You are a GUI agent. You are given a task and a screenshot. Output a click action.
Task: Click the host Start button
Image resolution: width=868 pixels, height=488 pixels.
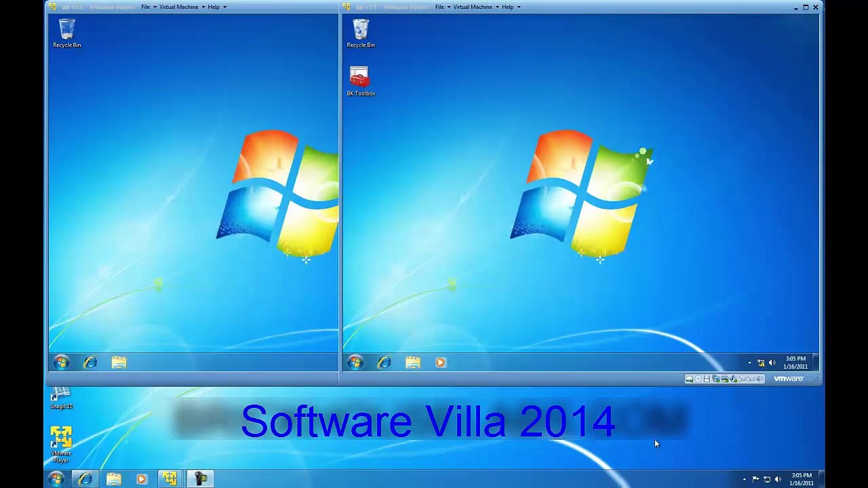click(x=56, y=479)
